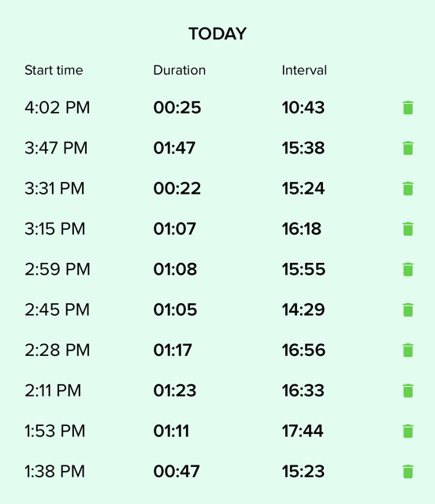The width and height of the screenshot is (435, 504).
Task: Delete the 3:47 PM contraction entry
Action: [x=408, y=148]
